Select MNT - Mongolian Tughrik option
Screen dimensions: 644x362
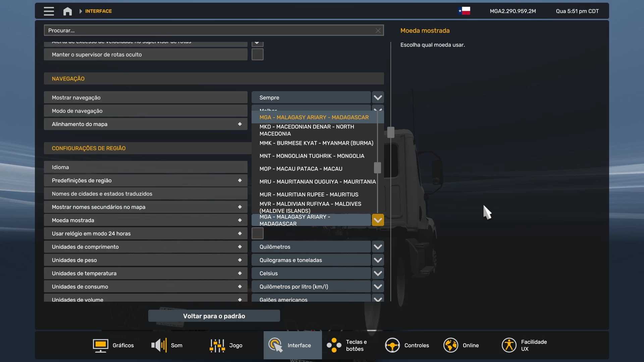(x=312, y=156)
